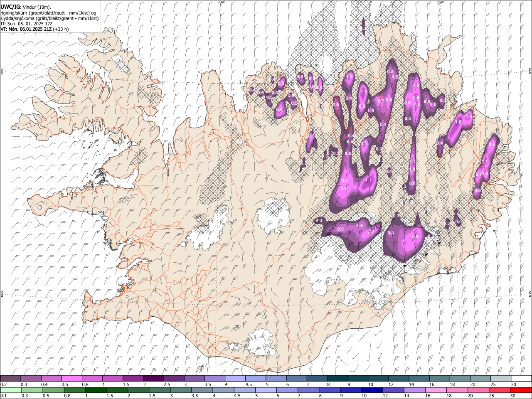Select the '2.5' label in upper legend row
This screenshot has width=532, height=399.
coord(167,384)
